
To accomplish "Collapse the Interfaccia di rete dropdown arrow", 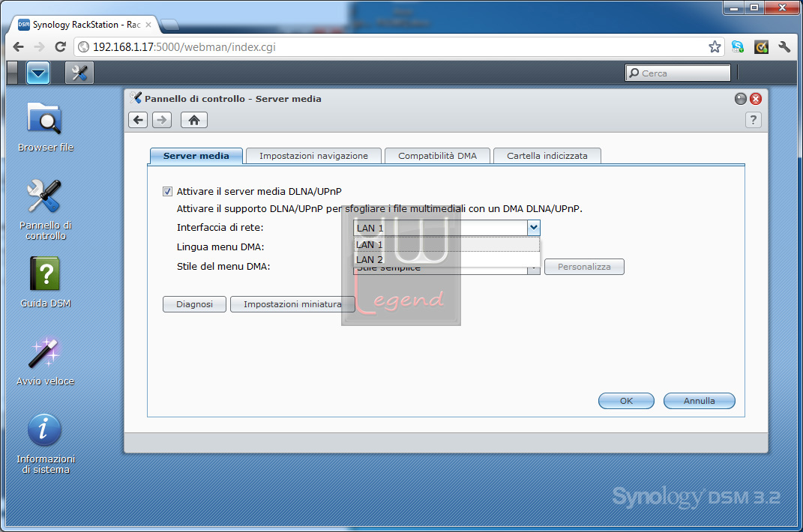I will (x=534, y=227).
